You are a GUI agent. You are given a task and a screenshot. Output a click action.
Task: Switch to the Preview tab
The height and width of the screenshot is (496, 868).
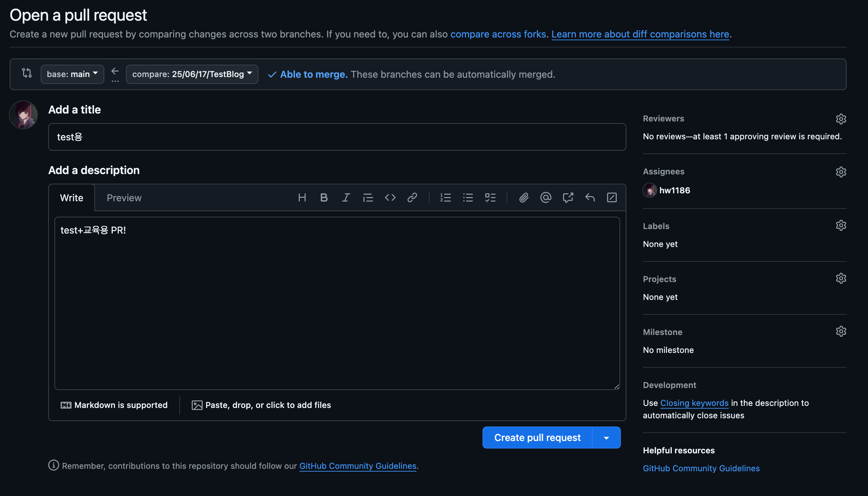[x=124, y=198]
